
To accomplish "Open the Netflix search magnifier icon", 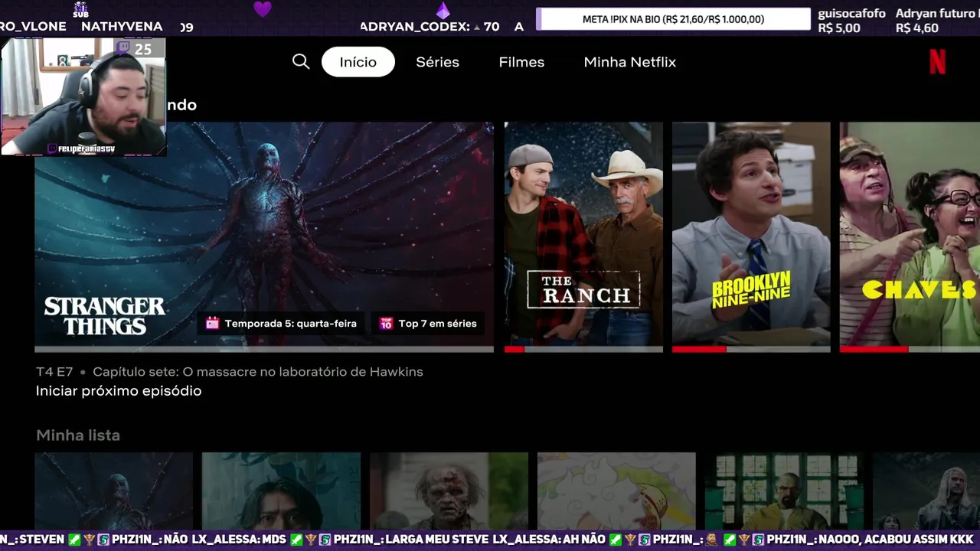I will tap(301, 62).
